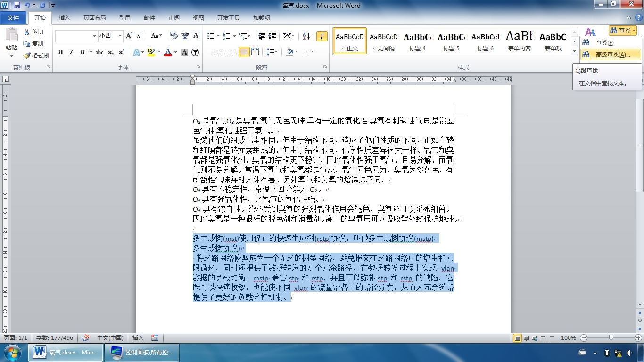Open the Borders dropdown arrow
Viewport: 644px width, 362px height.
pos(313,52)
